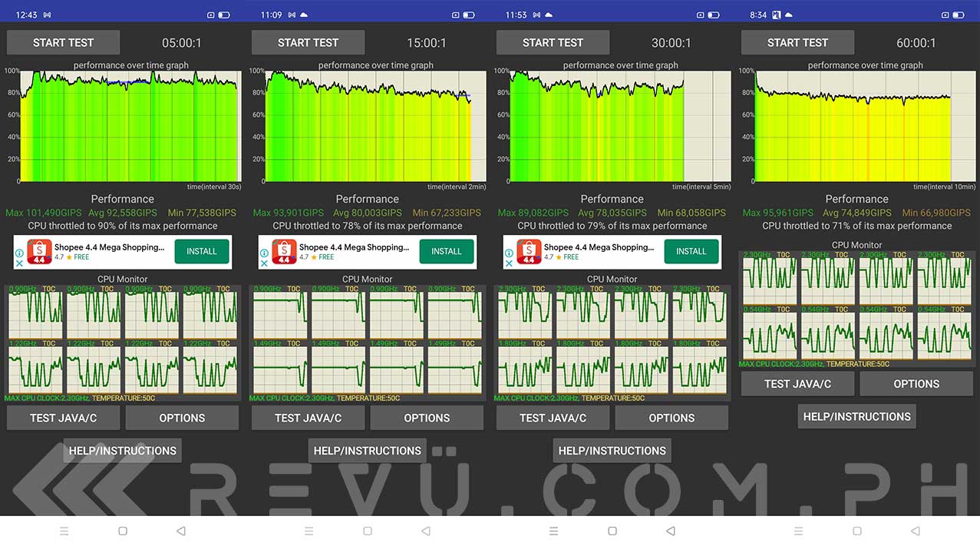Screen dimensions: 980x546
Task: Tap the recents menu nav icon, 12:43 screen
Action: click(x=64, y=531)
